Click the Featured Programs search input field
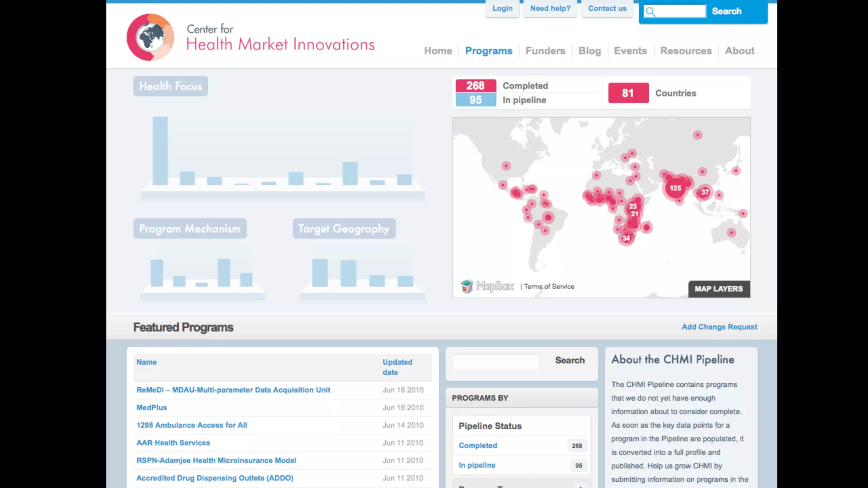Image resolution: width=868 pixels, height=488 pixels. [x=495, y=361]
